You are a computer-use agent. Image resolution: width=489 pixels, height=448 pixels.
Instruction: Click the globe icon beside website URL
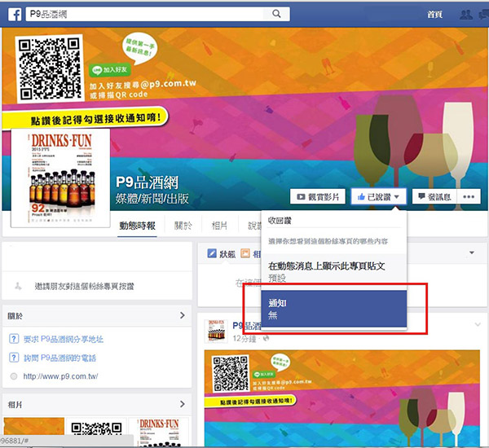coord(14,376)
